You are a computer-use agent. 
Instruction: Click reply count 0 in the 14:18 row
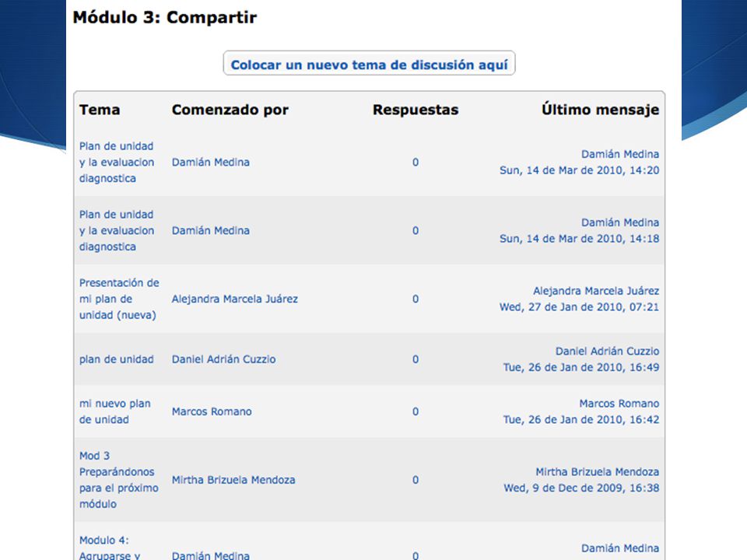416,230
